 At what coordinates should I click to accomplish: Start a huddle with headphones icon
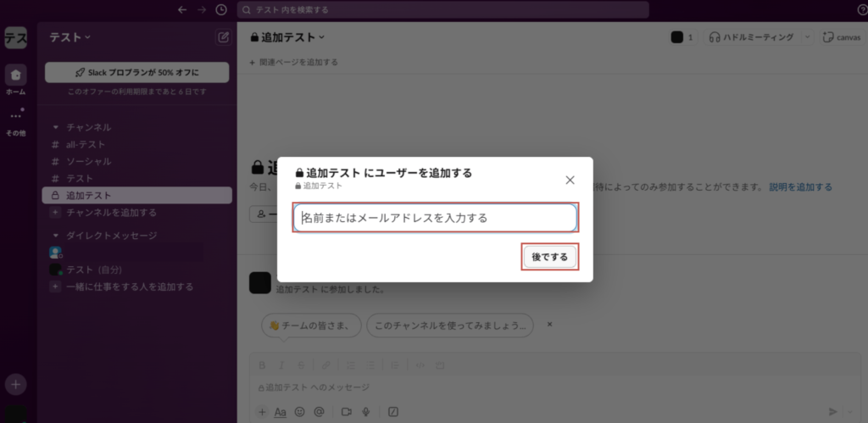[752, 37]
